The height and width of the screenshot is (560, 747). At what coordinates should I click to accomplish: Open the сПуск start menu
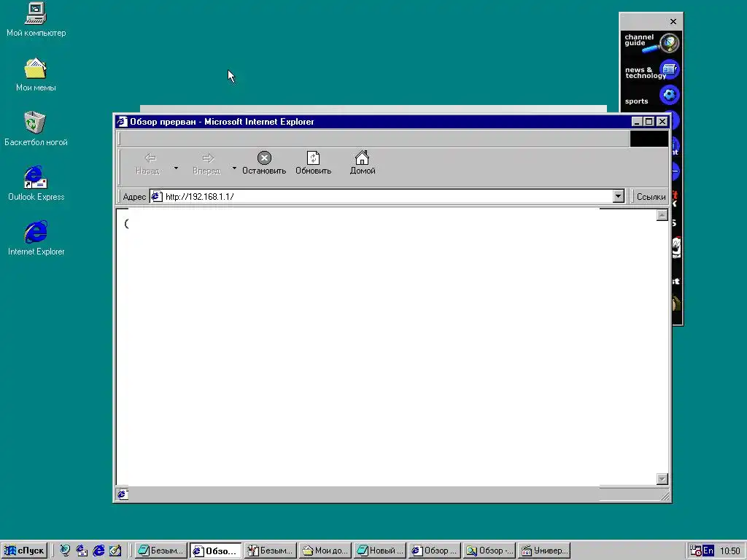(24, 551)
